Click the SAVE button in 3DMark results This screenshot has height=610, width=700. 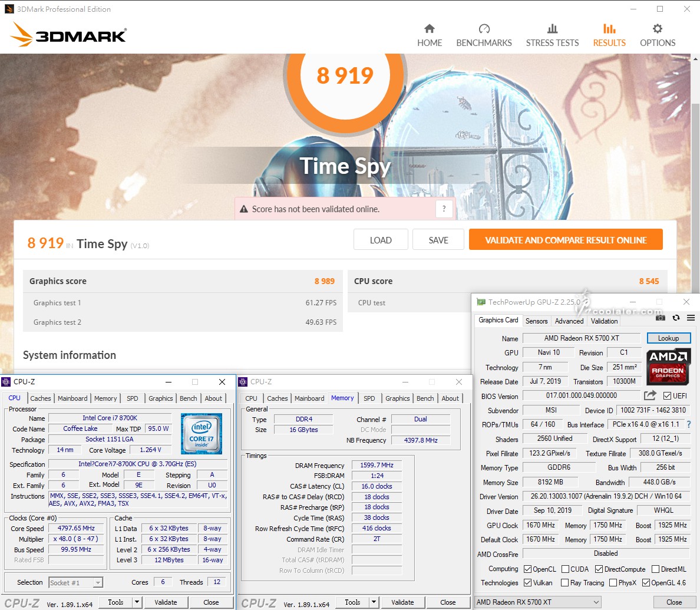pyautogui.click(x=438, y=240)
